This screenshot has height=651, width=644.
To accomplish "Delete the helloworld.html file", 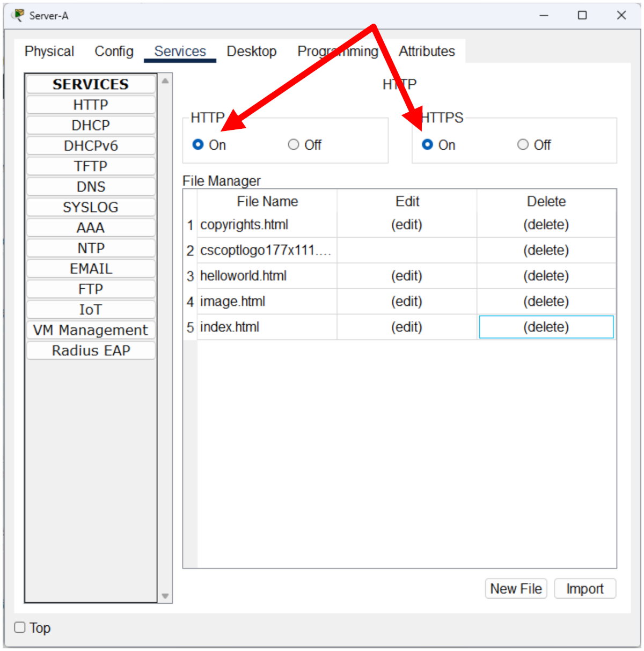I will (546, 276).
